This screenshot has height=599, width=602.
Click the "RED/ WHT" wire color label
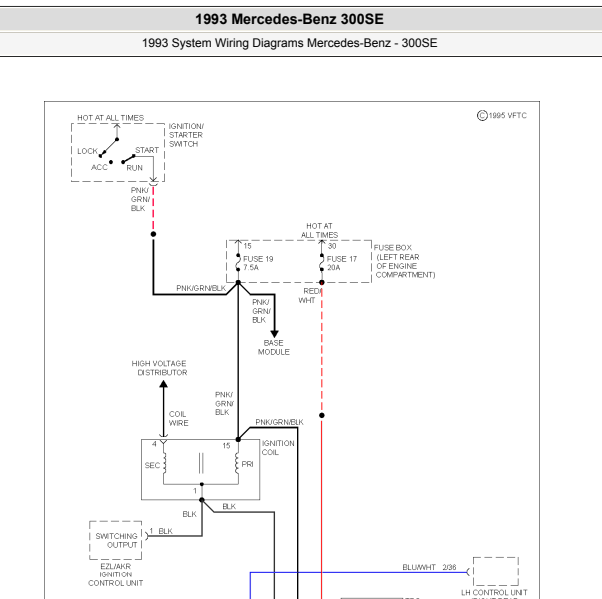point(309,296)
